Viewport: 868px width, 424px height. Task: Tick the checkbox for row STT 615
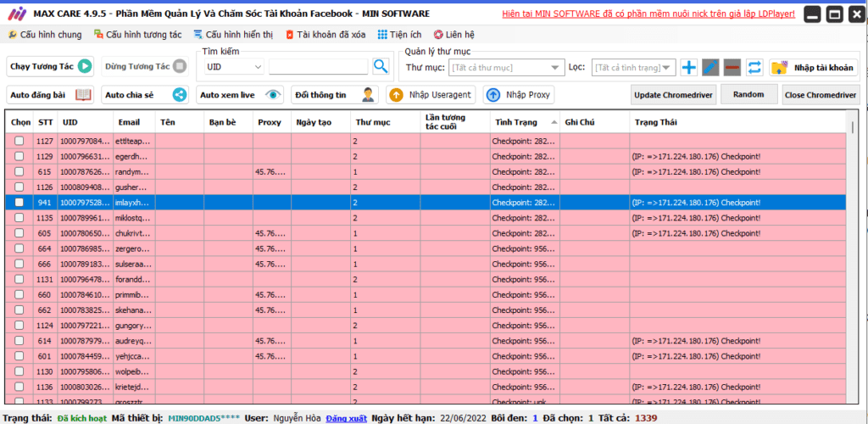[x=19, y=171]
